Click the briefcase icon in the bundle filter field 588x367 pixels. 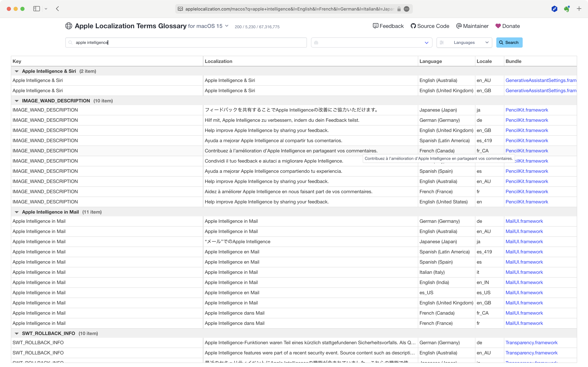coord(316,43)
